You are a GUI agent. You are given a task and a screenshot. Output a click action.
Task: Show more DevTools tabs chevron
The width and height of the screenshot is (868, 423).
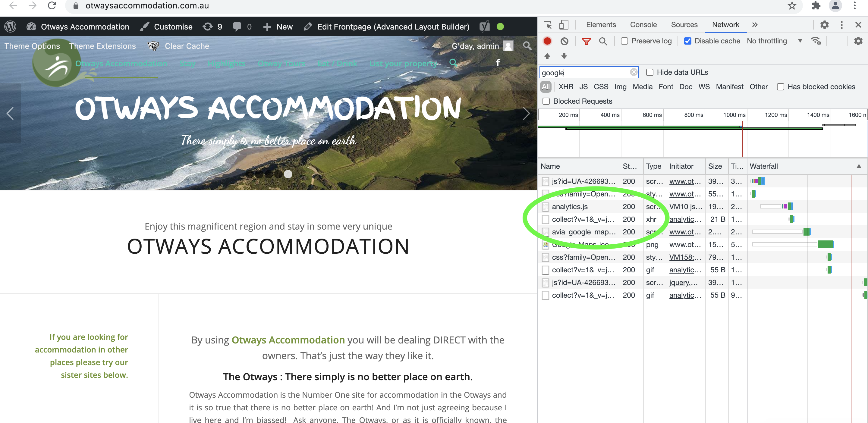(755, 25)
